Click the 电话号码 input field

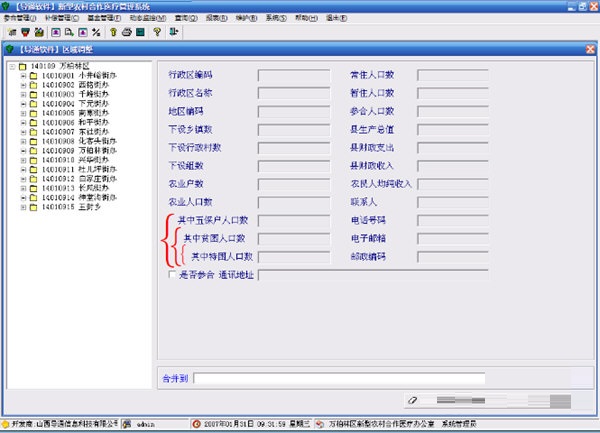(453, 220)
